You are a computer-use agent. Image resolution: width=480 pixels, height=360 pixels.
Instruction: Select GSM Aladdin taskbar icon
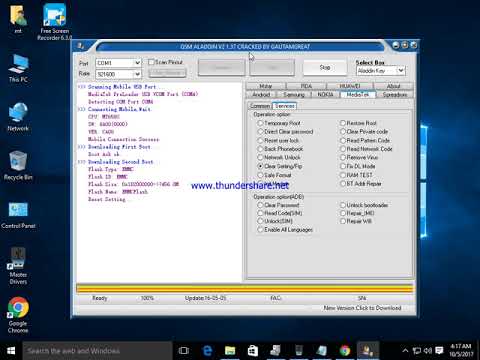click(367, 351)
